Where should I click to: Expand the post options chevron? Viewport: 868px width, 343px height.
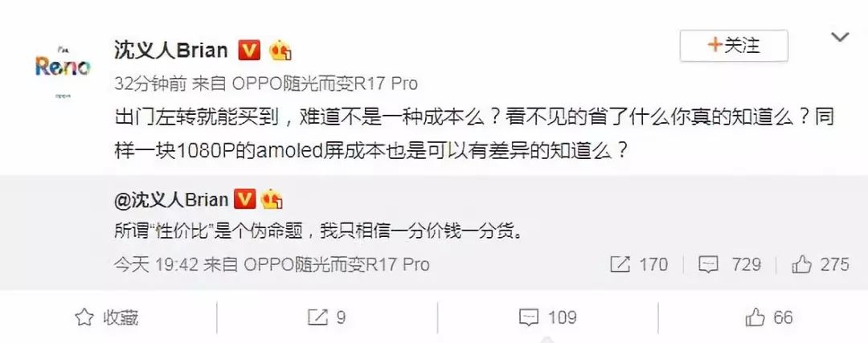point(840,37)
